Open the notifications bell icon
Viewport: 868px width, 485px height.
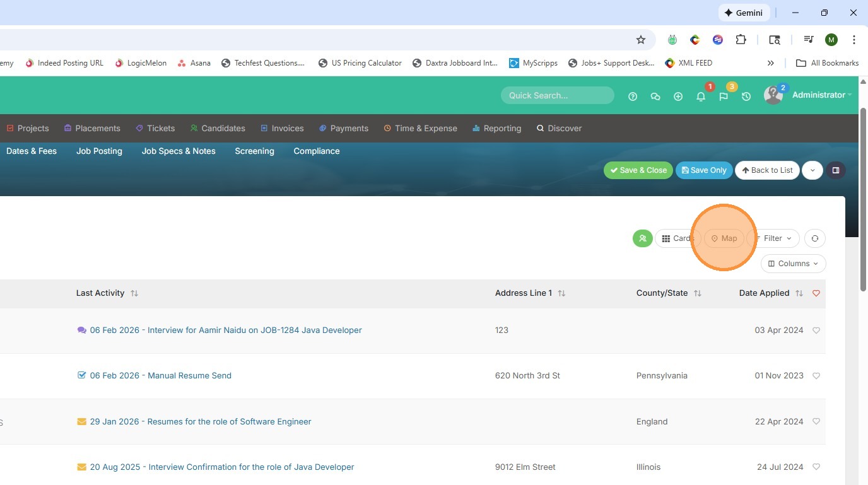[x=701, y=96]
